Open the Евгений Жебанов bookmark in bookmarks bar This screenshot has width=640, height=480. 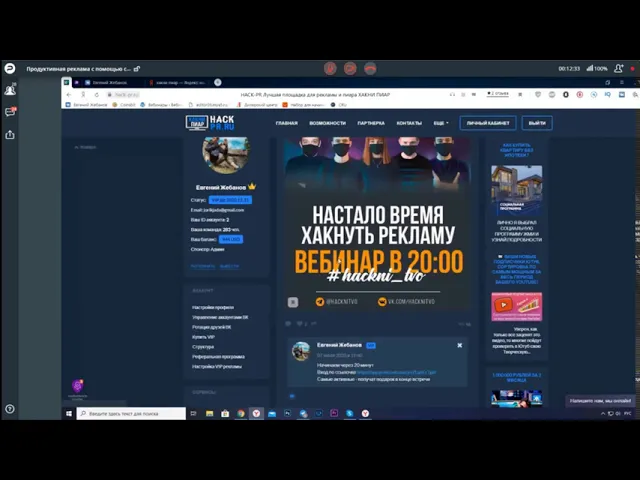(x=87, y=105)
